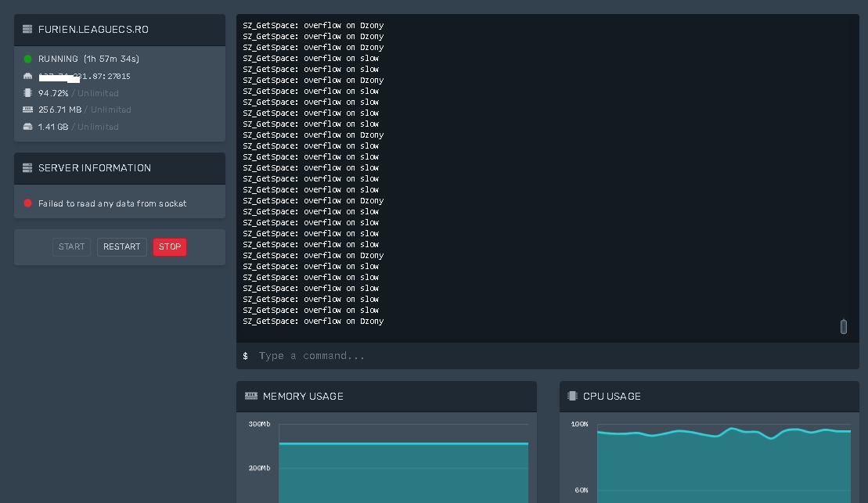Click the icon beside SERVER INFORMATION heading
868x503 pixels.
tap(27, 167)
